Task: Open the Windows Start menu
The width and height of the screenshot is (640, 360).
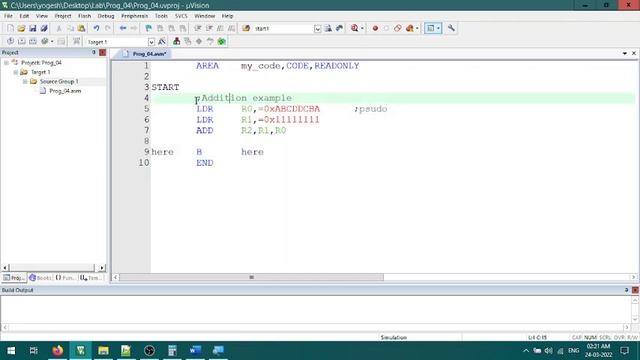Action: point(11,351)
